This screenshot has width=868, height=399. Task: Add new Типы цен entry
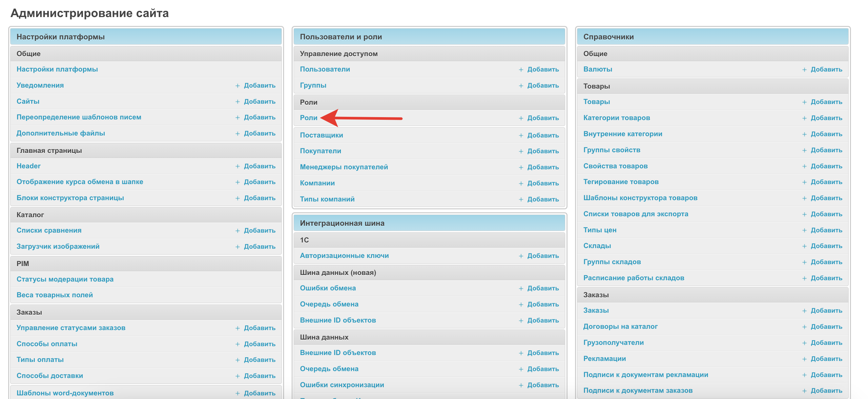coord(826,230)
